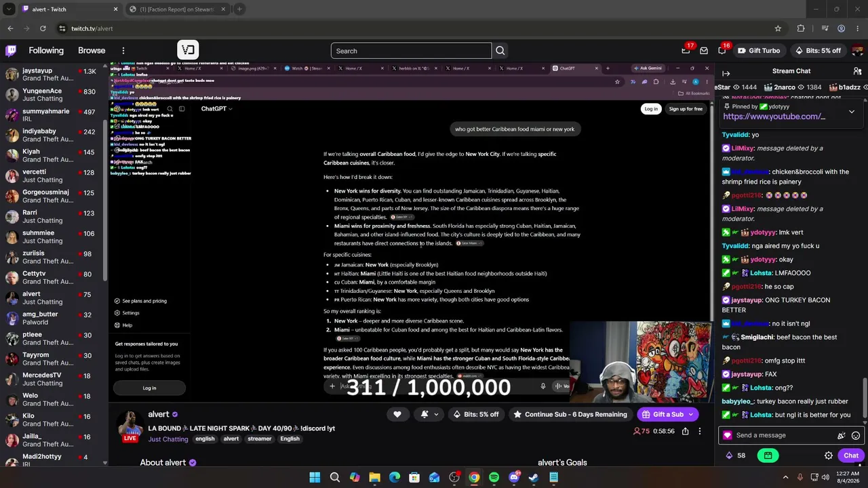Image resolution: width=868 pixels, height=488 pixels.
Task: Open a new Chrome tab
Action: (x=239, y=9)
